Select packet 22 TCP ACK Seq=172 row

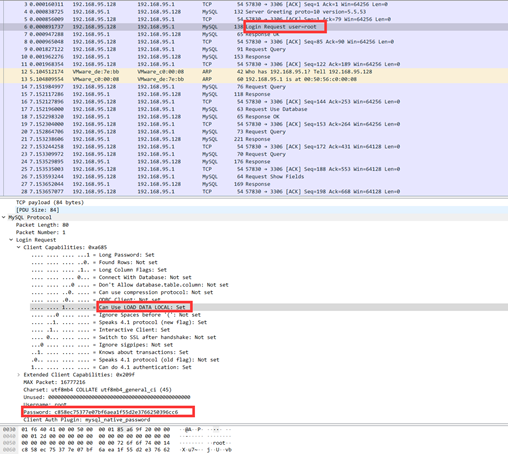click(255, 147)
